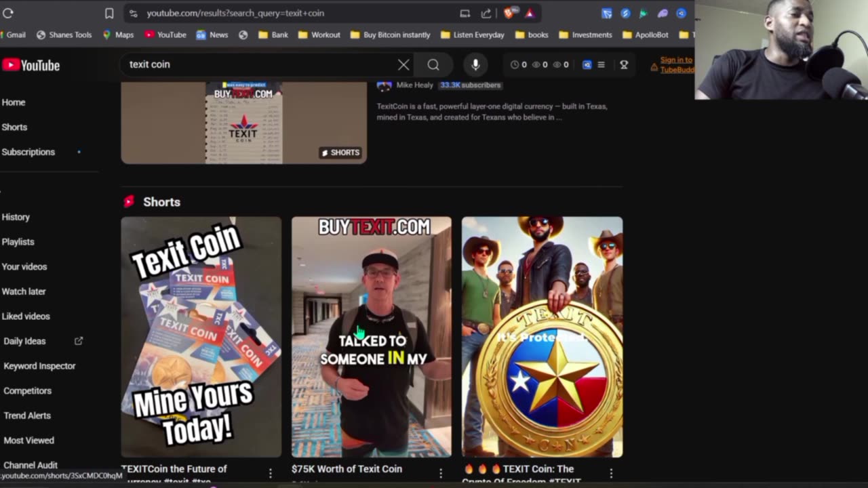Click the TubeBuddy trophy icon
868x488 pixels.
(624, 64)
